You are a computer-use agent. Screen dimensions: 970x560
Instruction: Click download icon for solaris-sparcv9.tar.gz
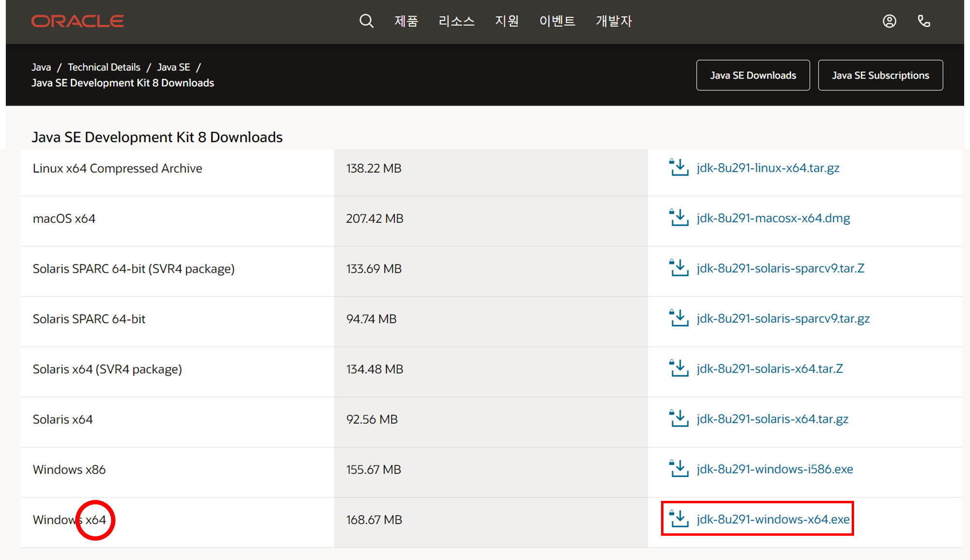679,318
